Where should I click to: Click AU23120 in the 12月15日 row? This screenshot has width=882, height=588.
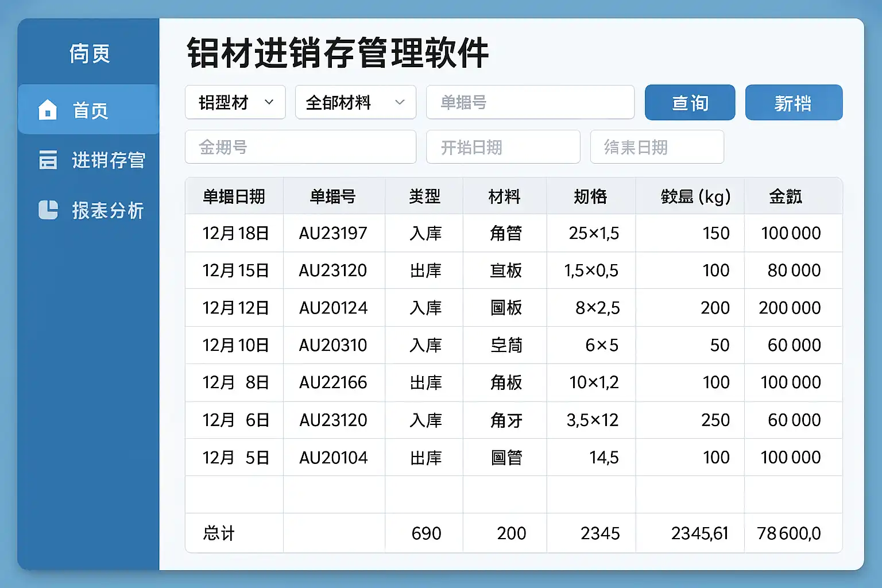[333, 270]
